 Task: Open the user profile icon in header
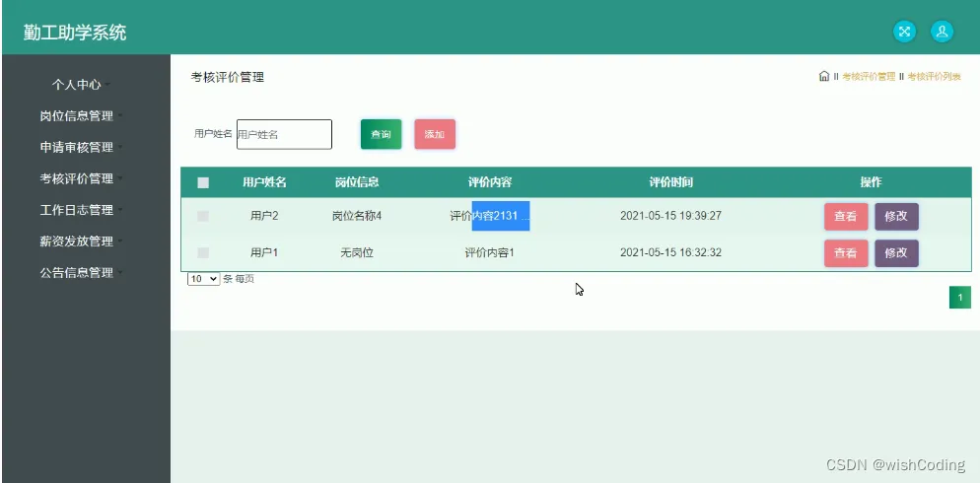point(942,32)
